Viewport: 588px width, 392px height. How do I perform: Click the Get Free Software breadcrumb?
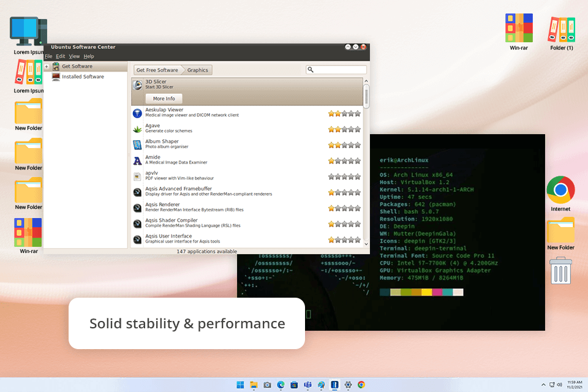coord(157,70)
